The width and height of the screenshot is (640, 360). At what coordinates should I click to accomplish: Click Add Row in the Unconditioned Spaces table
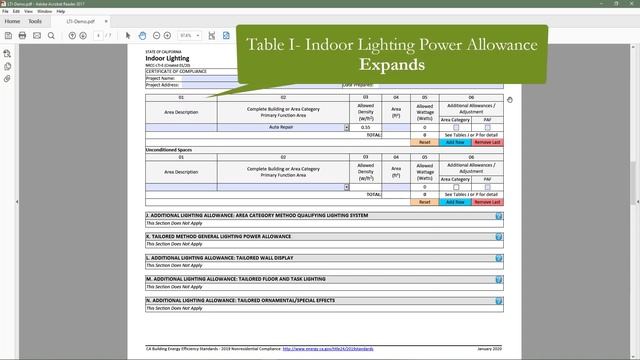point(455,202)
